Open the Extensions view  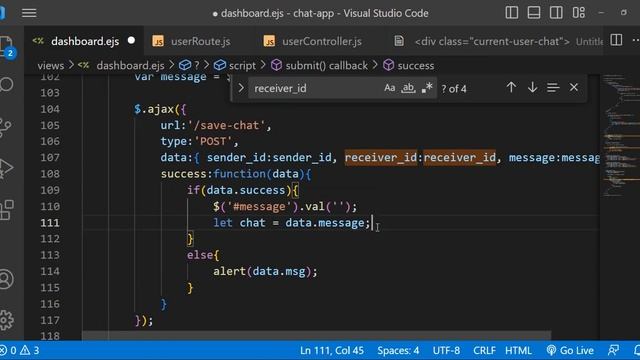pyautogui.click(x=7, y=210)
